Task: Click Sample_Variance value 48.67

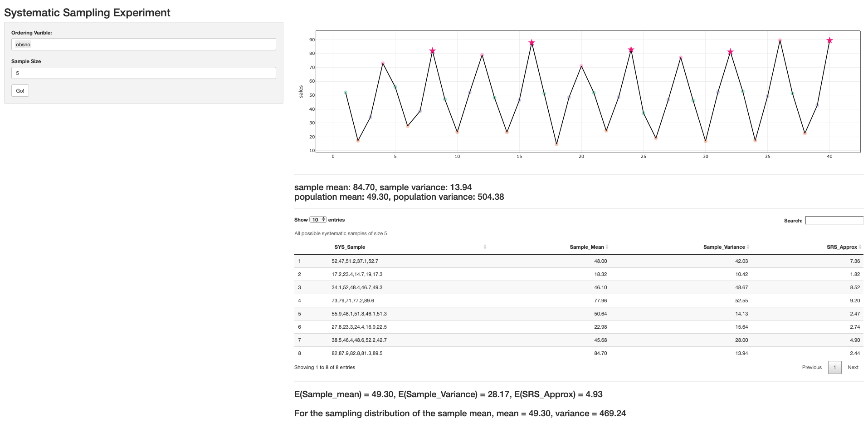Action: (741, 287)
